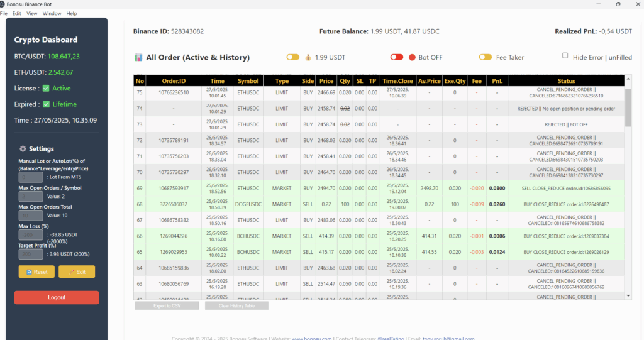The height and width of the screenshot is (340, 644).
Task: Click the Max Open Orders Total field
Action: point(31,215)
